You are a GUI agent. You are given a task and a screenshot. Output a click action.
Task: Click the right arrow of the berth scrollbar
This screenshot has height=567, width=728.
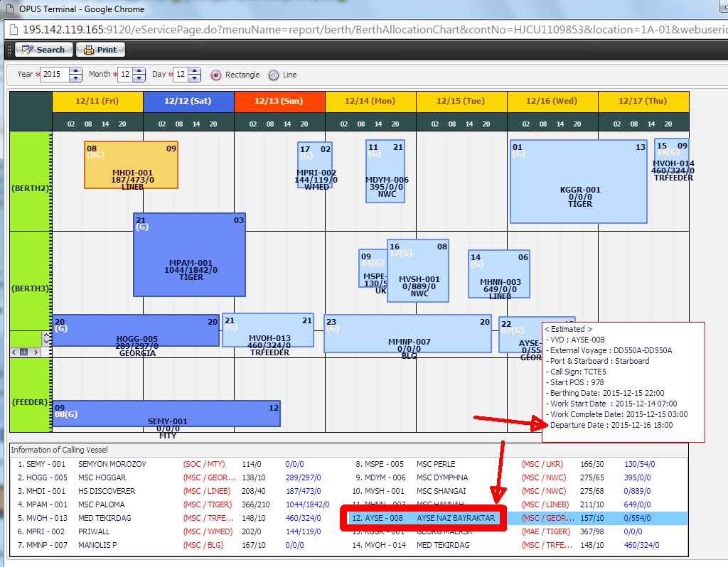(x=35, y=352)
